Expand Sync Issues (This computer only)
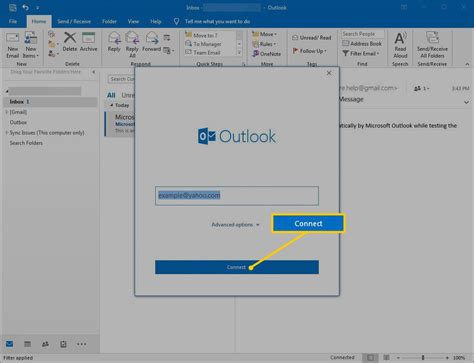The width and height of the screenshot is (474, 363). (x=6, y=133)
